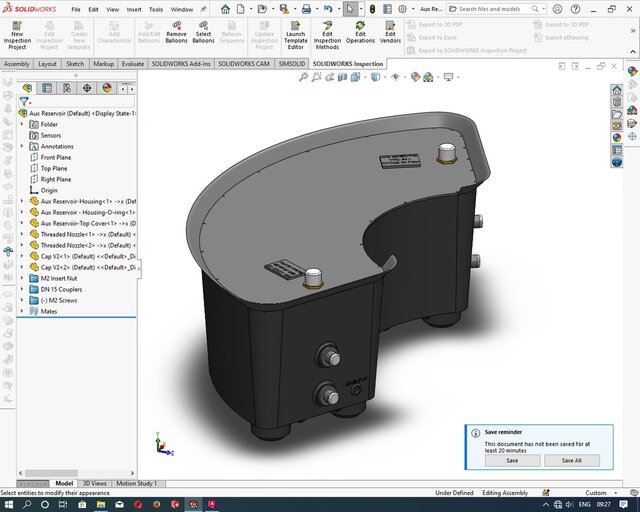Switch to the Motion Study 1 tab
The height and width of the screenshot is (512, 640).
tap(135, 483)
